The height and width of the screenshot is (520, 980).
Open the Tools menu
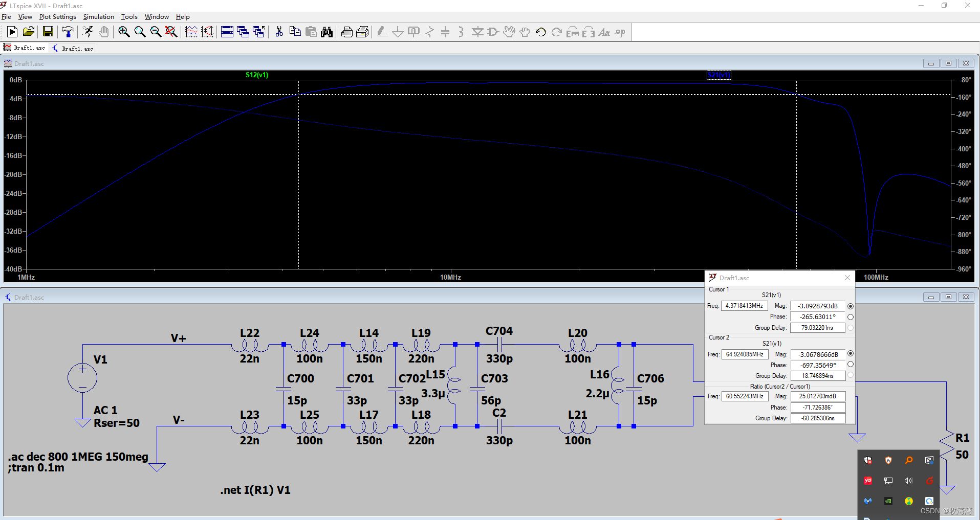pyautogui.click(x=129, y=17)
